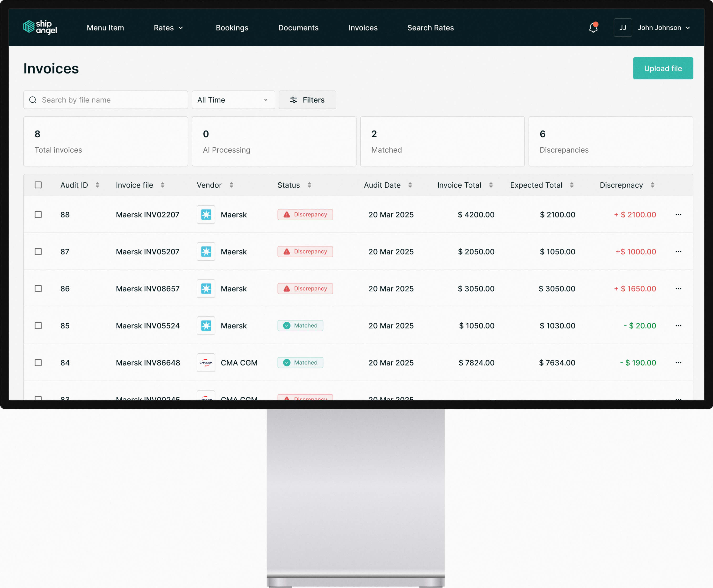Click CMA CGM logo in row 84

(x=206, y=363)
